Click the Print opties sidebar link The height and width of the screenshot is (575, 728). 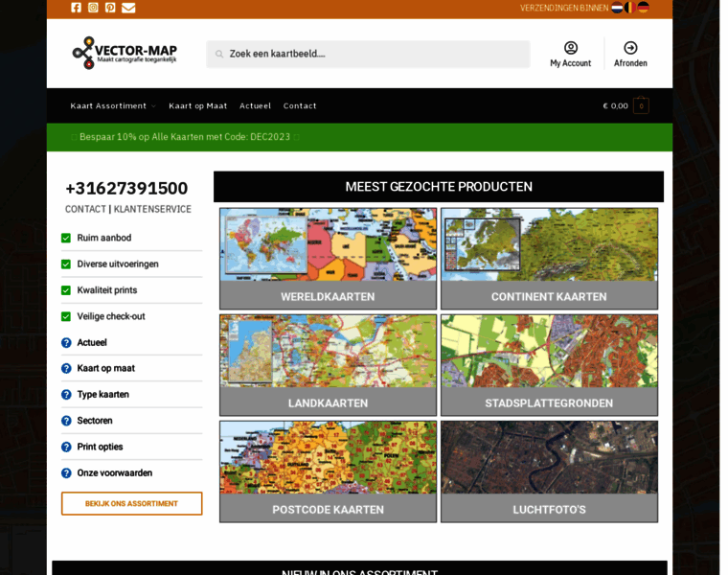click(x=100, y=447)
